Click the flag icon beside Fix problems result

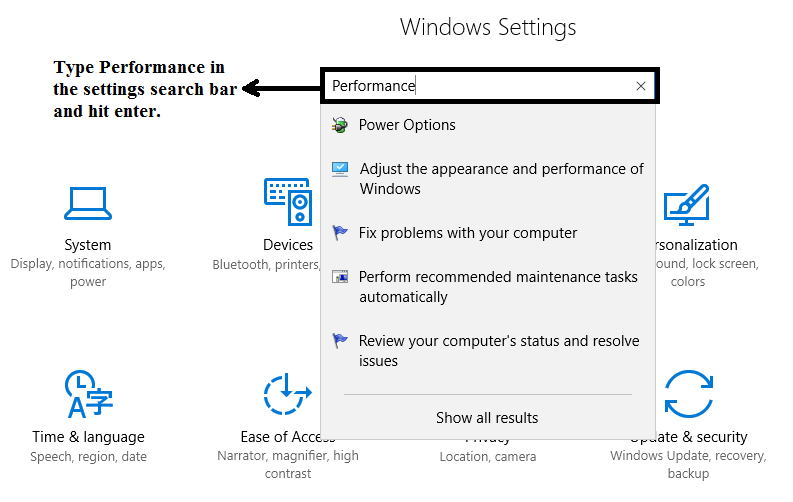tap(340, 233)
